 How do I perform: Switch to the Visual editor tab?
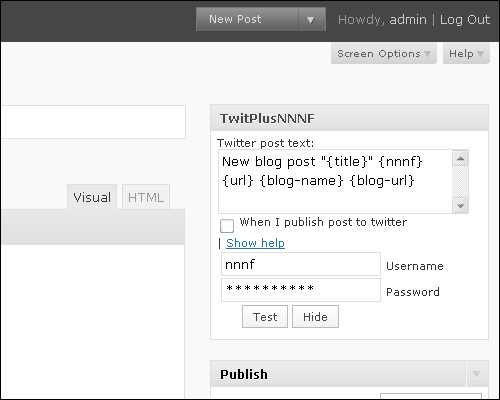click(92, 197)
